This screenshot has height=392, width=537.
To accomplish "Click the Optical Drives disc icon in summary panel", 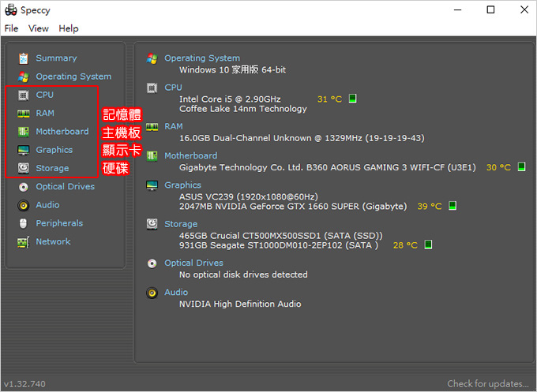I will tap(152, 263).
